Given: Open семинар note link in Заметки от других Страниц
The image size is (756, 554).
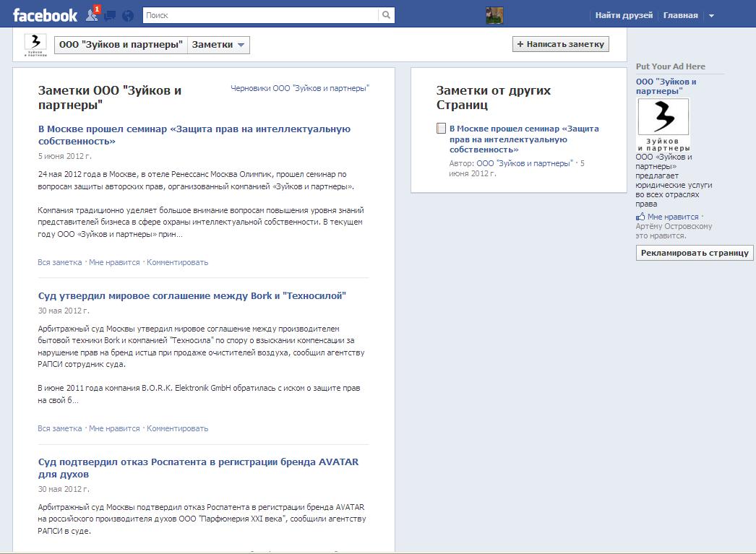Looking at the screenshot, I should click(x=524, y=139).
